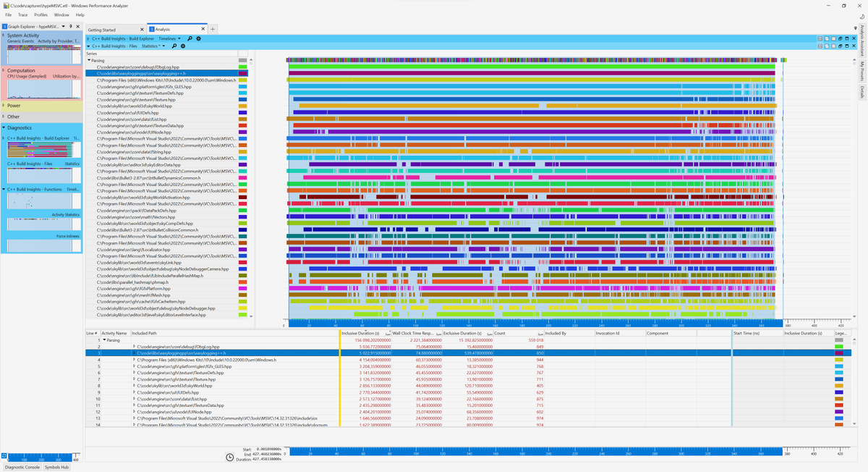The image size is (868, 472).
Task: Click the refresh icon beside Graph Explorer timeline
Action: (x=4, y=457)
